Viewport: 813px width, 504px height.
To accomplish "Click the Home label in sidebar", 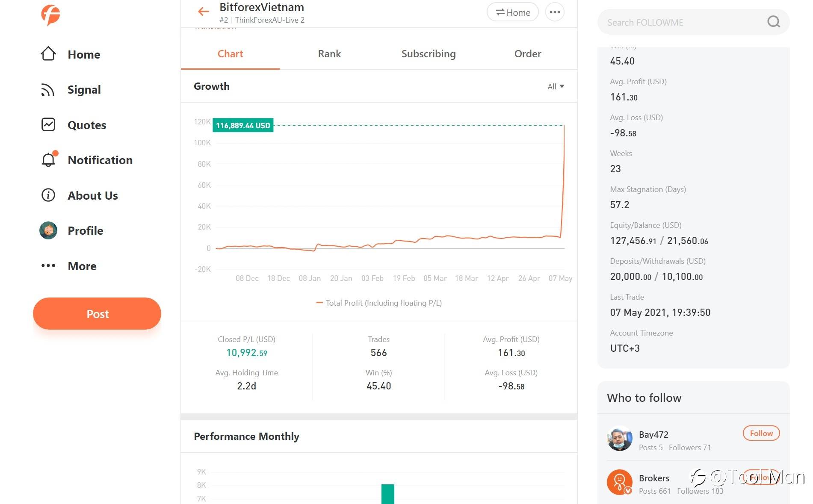I will (84, 54).
